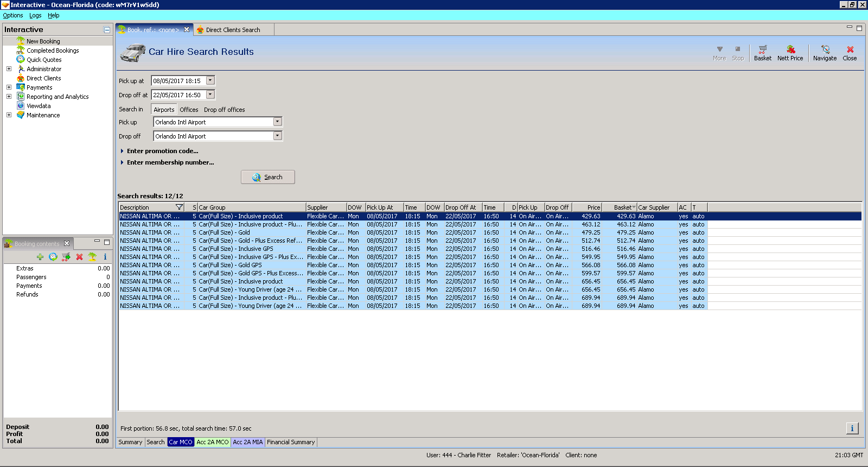
Task: Open the Navigate compass tool
Action: [x=825, y=53]
